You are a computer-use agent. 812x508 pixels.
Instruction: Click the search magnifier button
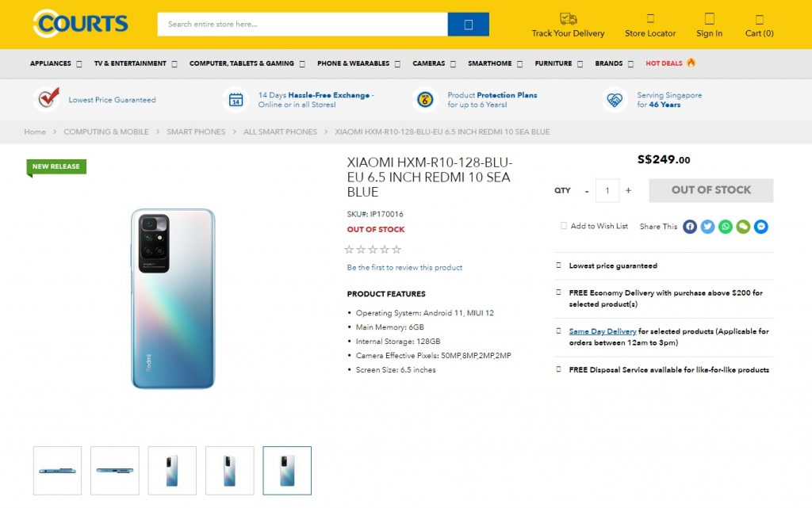[468, 25]
